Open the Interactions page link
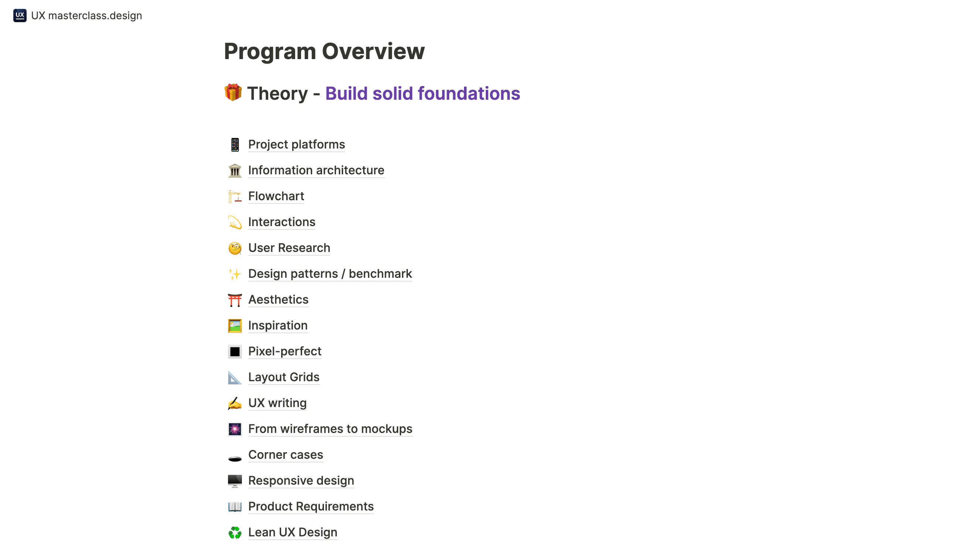The image size is (959, 560). [x=281, y=222]
